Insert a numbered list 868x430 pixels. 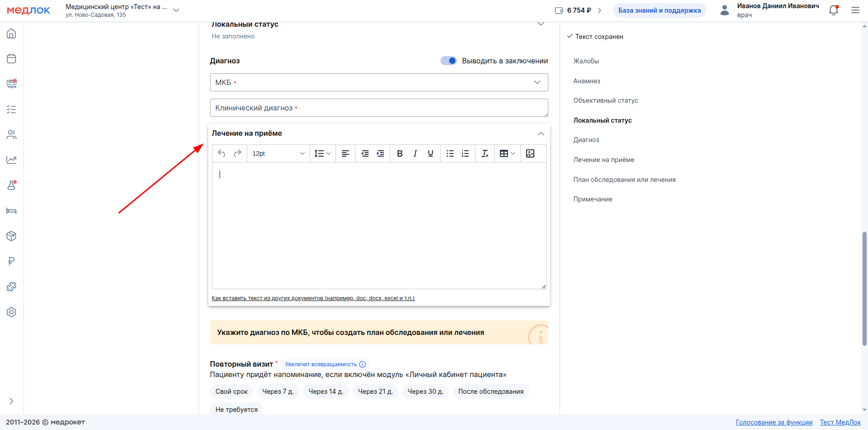click(465, 153)
